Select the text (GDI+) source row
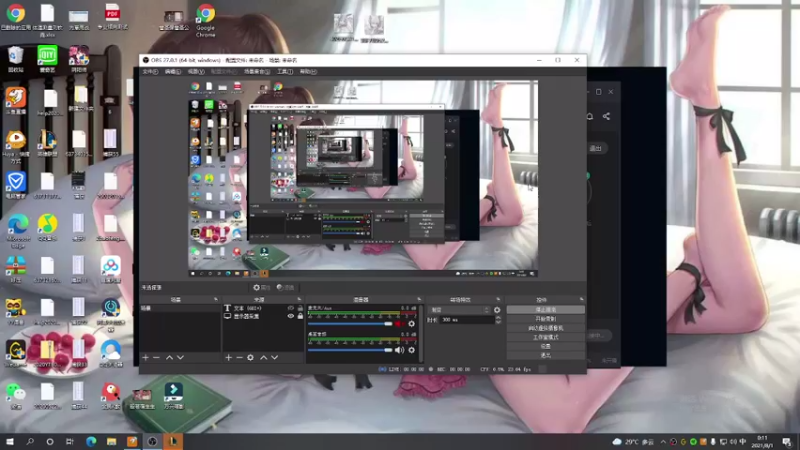The image size is (800, 450). (x=263, y=308)
